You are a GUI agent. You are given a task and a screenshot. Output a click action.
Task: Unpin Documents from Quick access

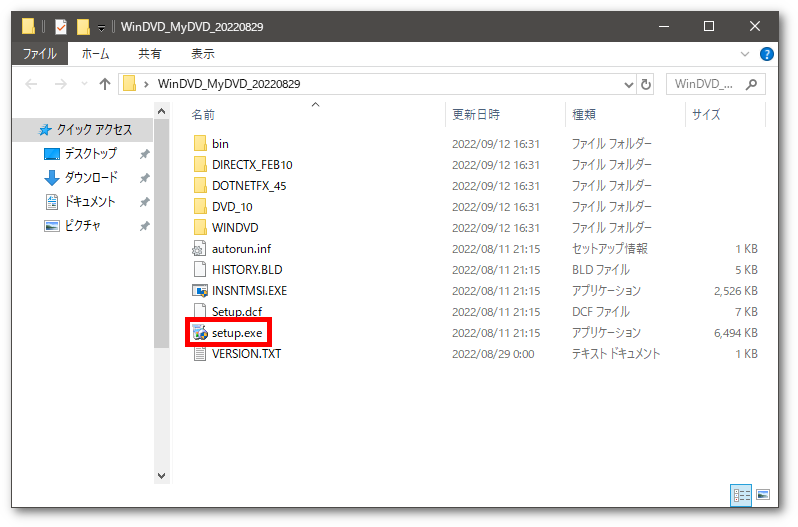(145, 202)
